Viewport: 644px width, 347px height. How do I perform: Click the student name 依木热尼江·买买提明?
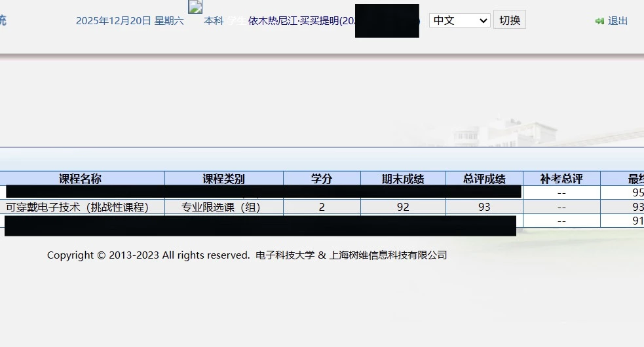(x=294, y=20)
